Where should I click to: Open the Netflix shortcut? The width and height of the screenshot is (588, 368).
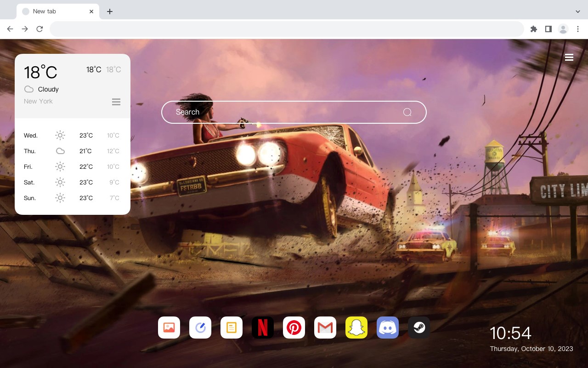pyautogui.click(x=263, y=328)
